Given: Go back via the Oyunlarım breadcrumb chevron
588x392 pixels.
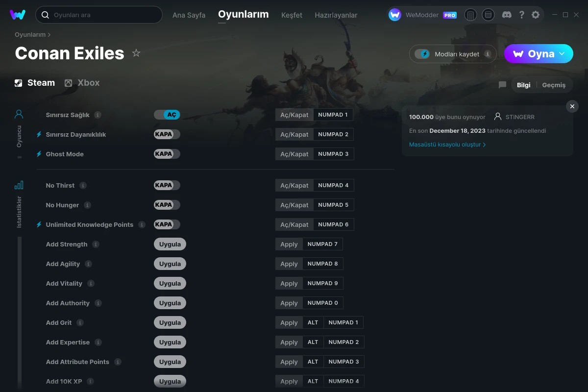Looking at the screenshot, I should pos(49,35).
